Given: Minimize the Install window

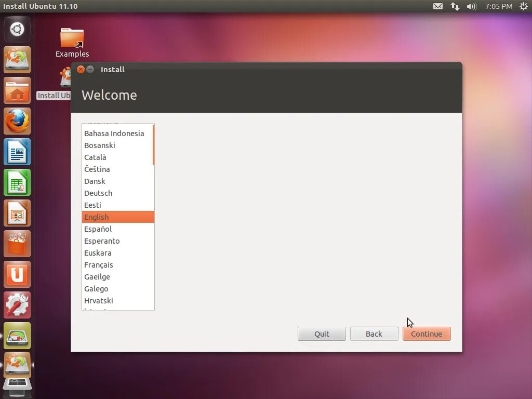Looking at the screenshot, I should coord(90,70).
